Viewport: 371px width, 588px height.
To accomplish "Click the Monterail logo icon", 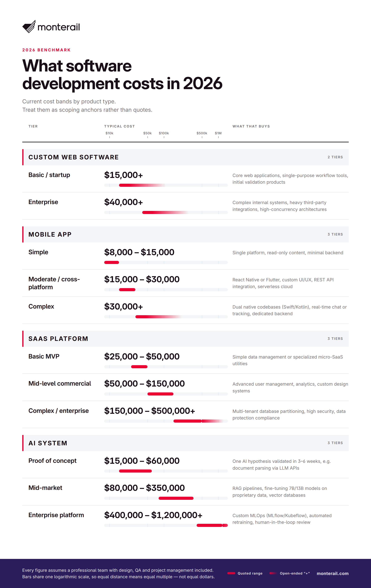I will (29, 26).
